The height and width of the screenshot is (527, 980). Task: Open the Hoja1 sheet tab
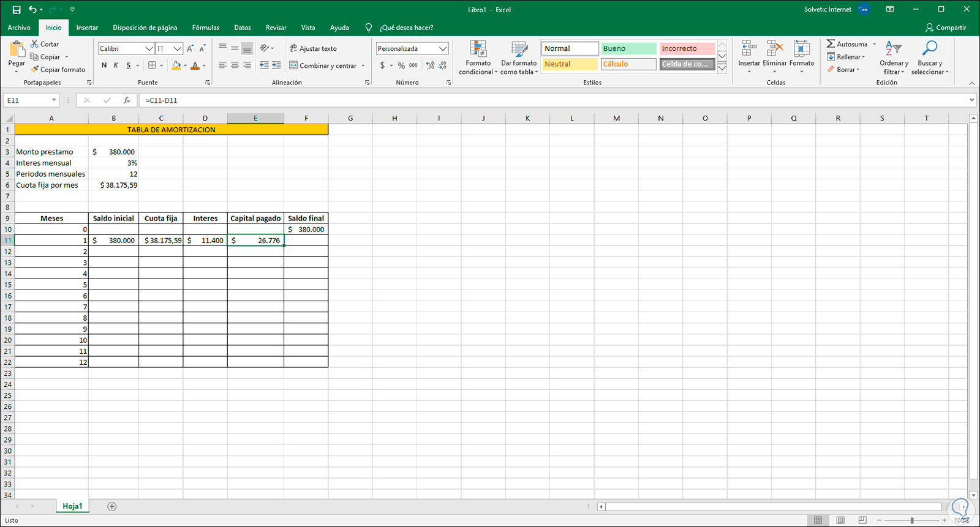(72, 506)
